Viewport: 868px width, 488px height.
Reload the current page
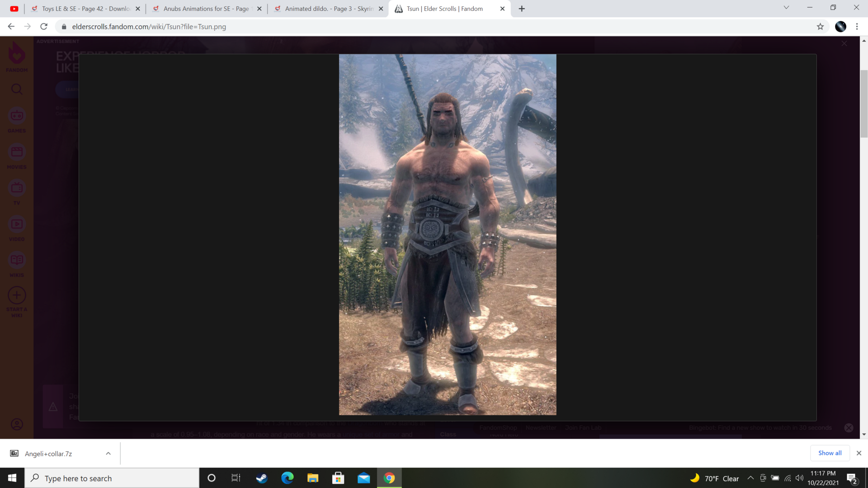coord(44,27)
